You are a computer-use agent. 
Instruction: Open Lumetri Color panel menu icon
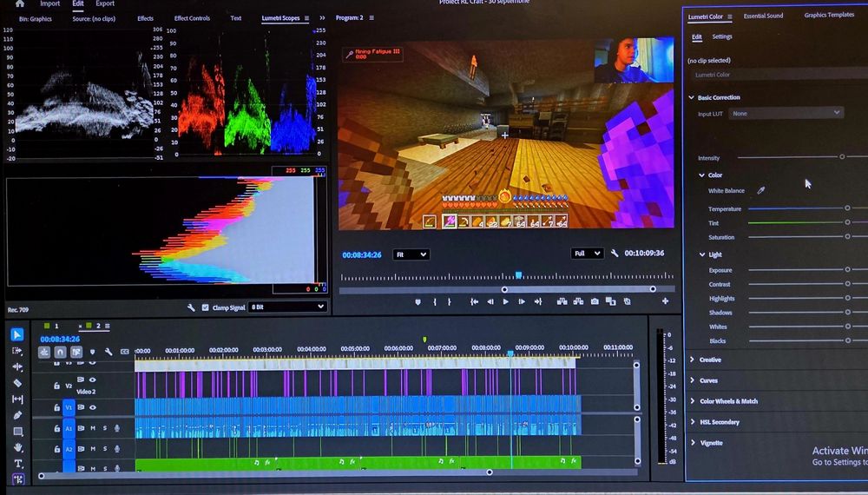(730, 17)
